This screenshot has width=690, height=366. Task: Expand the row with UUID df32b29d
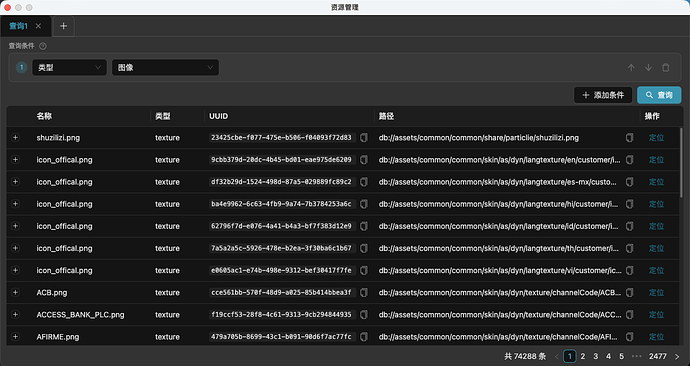(15, 182)
